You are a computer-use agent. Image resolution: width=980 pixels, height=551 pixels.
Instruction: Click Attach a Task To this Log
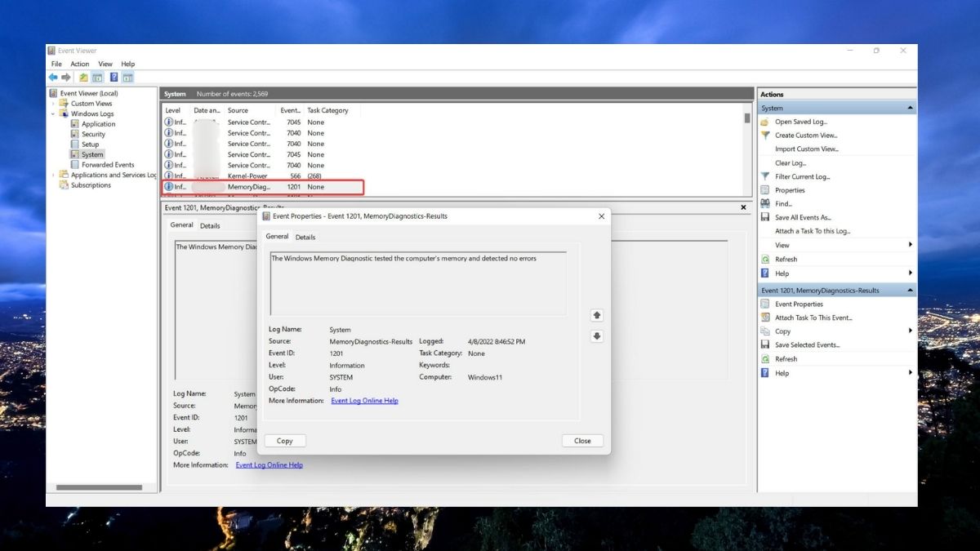[813, 231]
